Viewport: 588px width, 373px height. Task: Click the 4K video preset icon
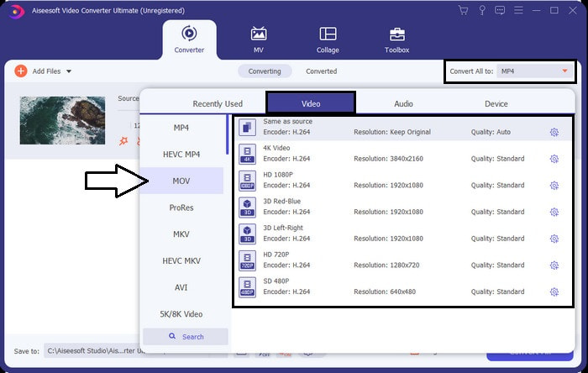(x=247, y=154)
